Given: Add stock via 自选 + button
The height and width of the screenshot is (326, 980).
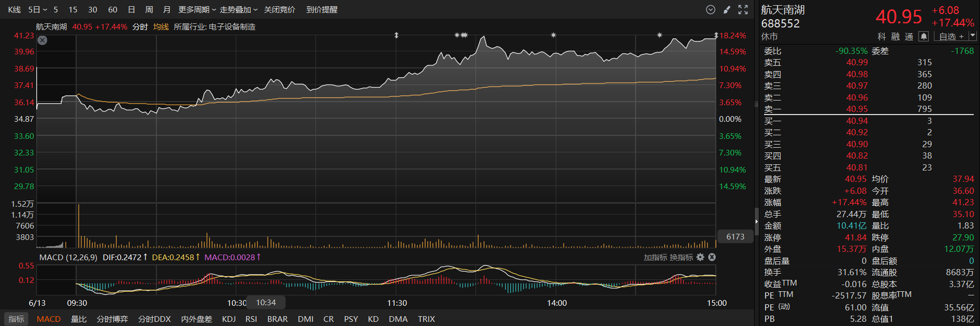Looking at the screenshot, I should 952,36.
